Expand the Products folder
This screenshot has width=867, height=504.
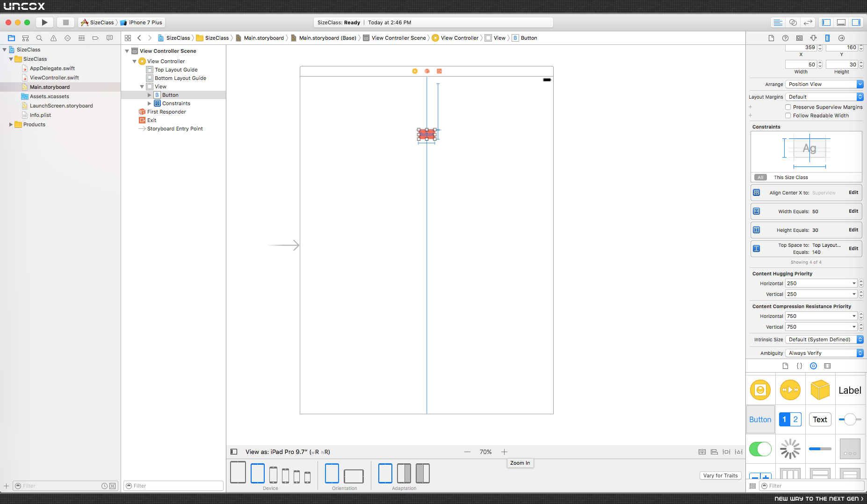(11, 124)
